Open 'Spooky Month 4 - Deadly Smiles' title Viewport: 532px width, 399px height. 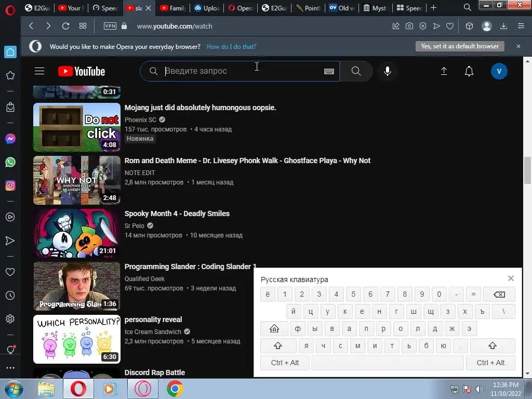point(177,214)
